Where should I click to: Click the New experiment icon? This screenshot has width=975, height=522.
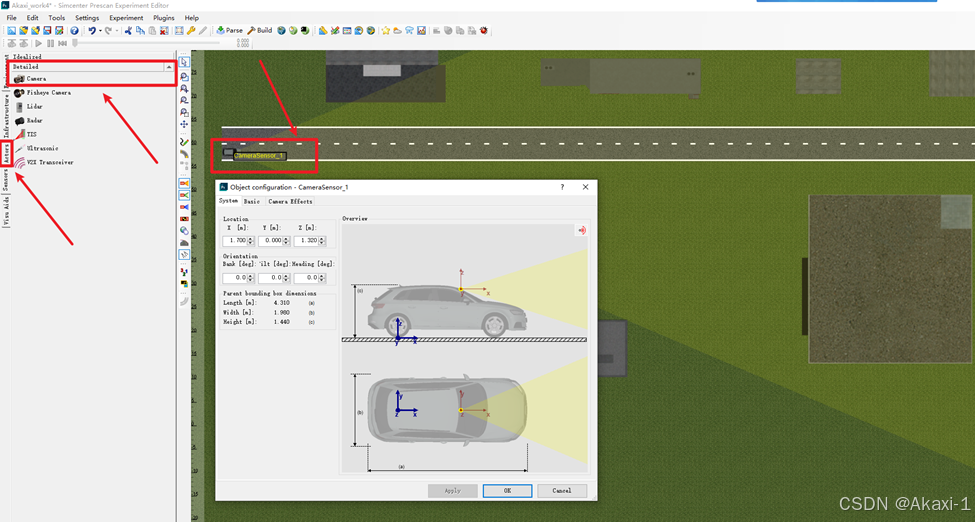click(x=11, y=30)
